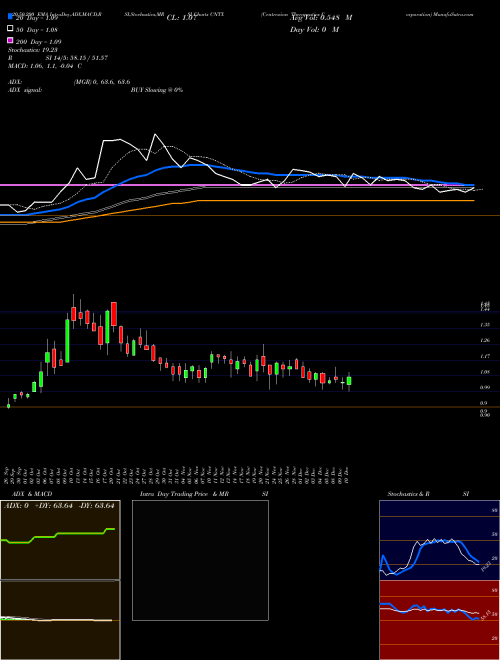Click the first small green candle at chart start

tap(8, 405)
